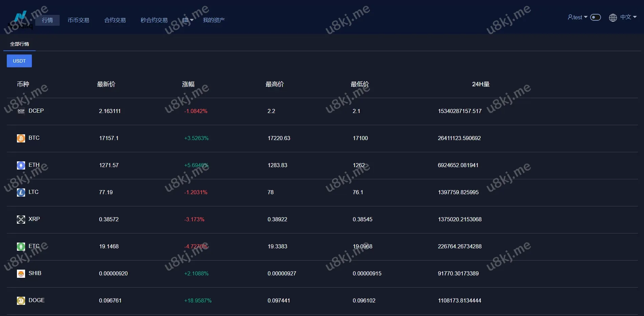Click the Litecoin LTC icon
Viewport: 644px width, 316px height.
point(21,192)
